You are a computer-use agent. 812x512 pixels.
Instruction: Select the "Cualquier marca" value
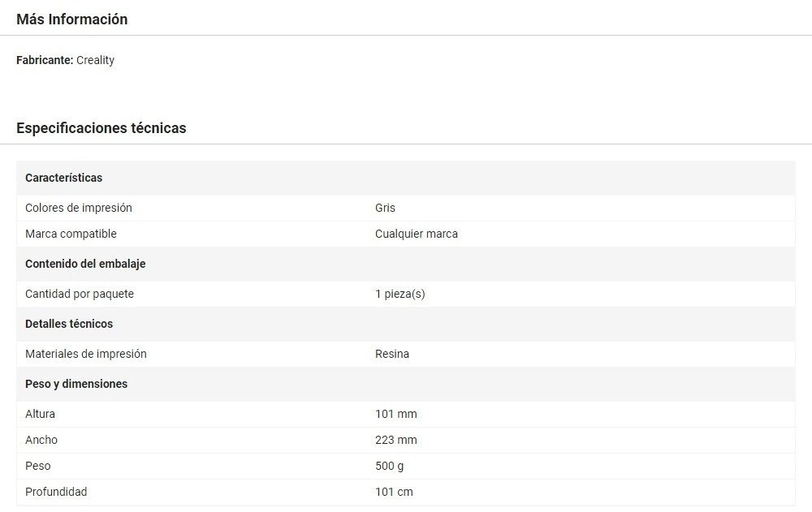click(416, 234)
